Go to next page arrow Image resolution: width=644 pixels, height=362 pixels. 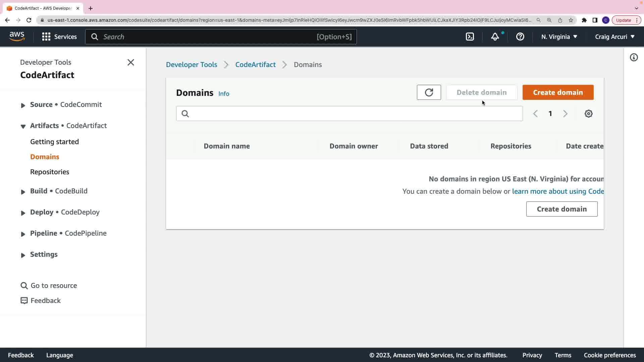pos(565,114)
